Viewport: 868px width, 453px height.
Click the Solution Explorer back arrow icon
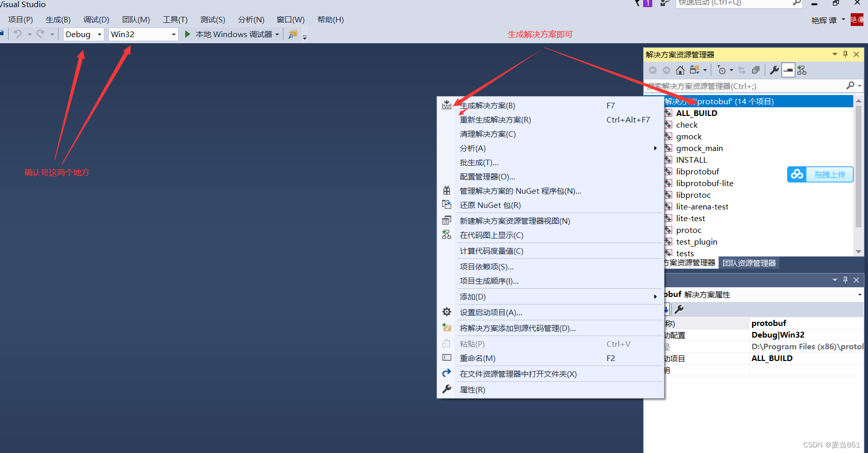[653, 70]
